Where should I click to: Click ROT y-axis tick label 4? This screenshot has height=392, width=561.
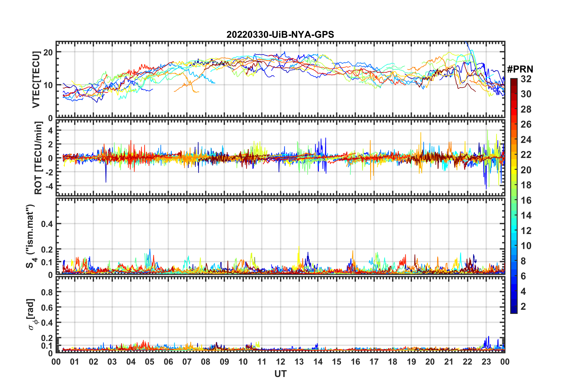tap(50, 130)
